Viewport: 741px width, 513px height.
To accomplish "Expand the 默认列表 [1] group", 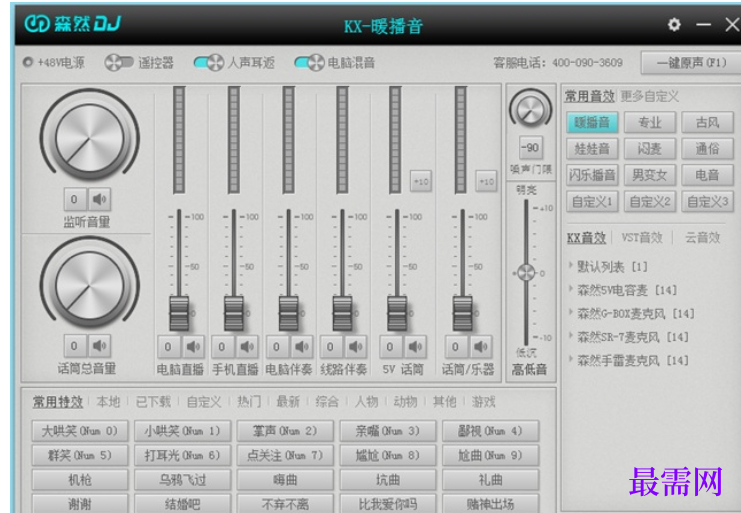I will point(571,265).
